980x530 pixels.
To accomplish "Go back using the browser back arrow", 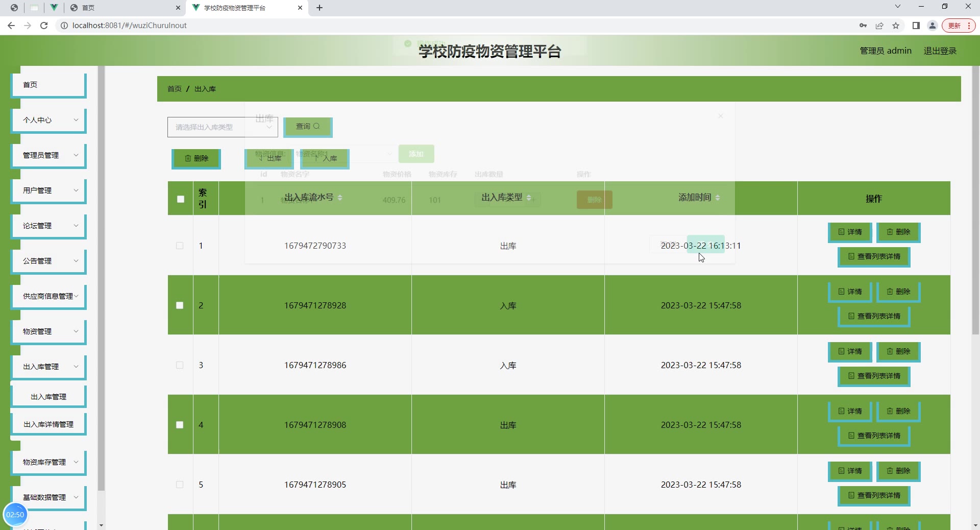I will 11,26.
